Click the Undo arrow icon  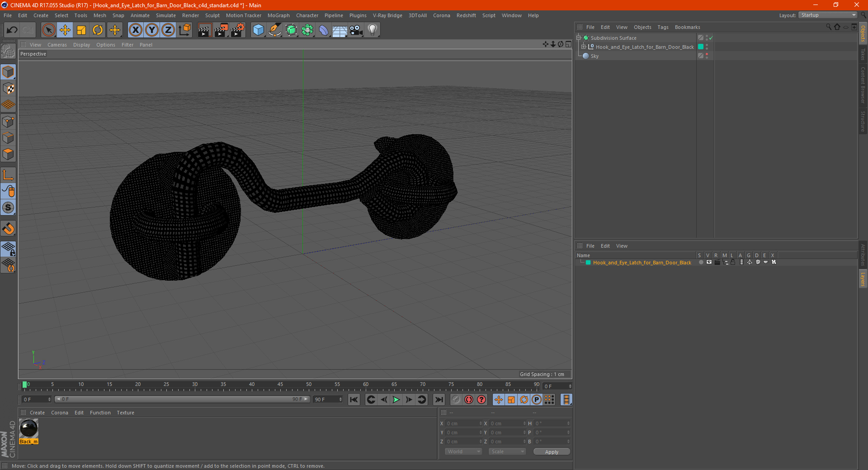[12, 30]
